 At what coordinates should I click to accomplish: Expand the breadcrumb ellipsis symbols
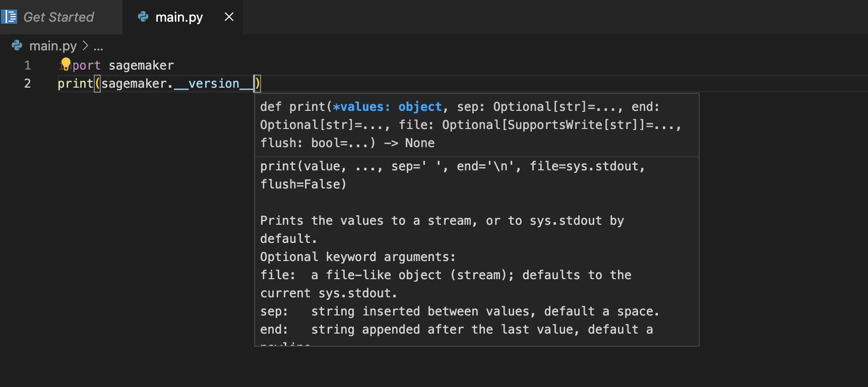point(98,48)
